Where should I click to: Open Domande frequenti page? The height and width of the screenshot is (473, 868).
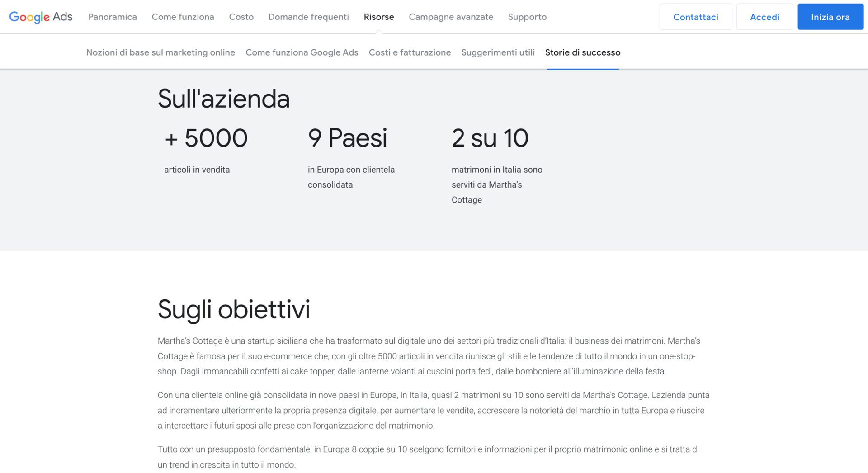[x=308, y=17]
